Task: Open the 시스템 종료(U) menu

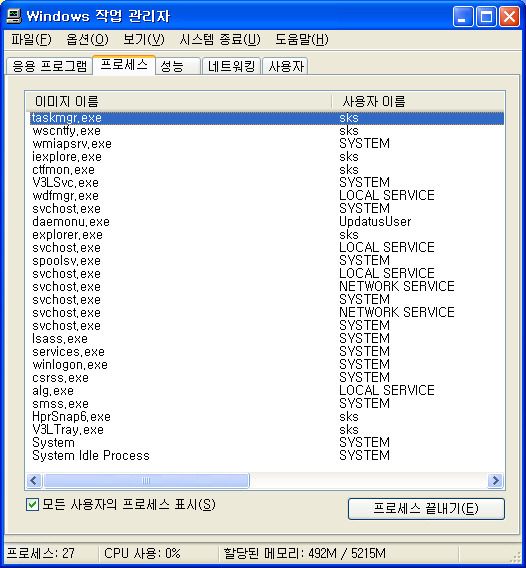Action: 220,39
